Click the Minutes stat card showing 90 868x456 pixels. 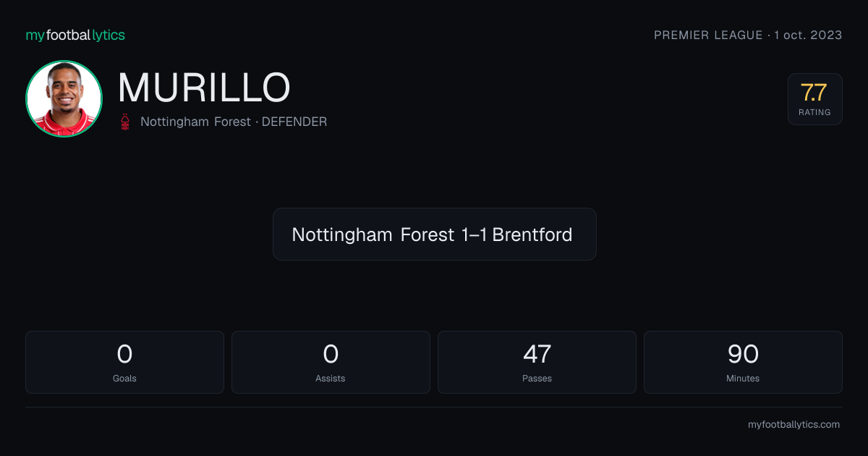pyautogui.click(x=743, y=362)
